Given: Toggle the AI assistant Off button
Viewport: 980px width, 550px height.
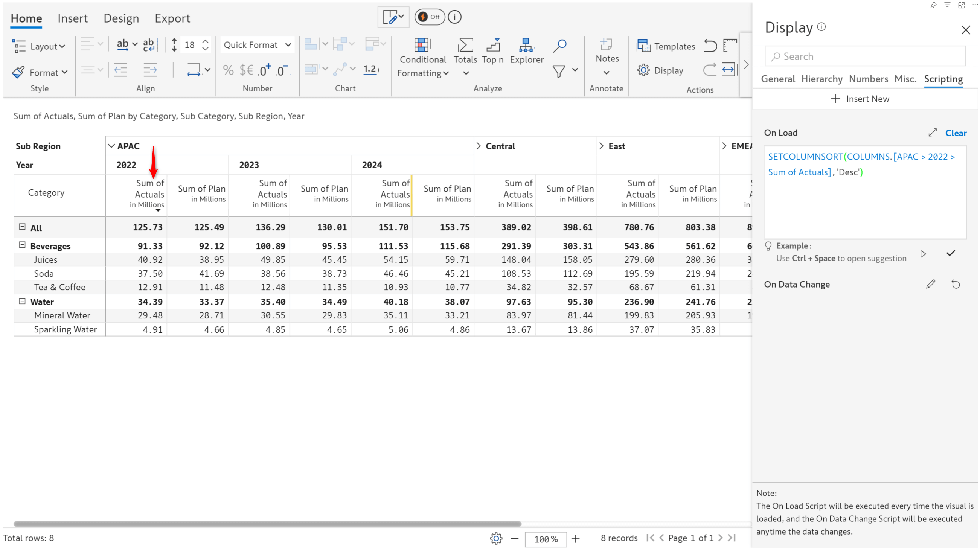Looking at the screenshot, I should 429,16.
